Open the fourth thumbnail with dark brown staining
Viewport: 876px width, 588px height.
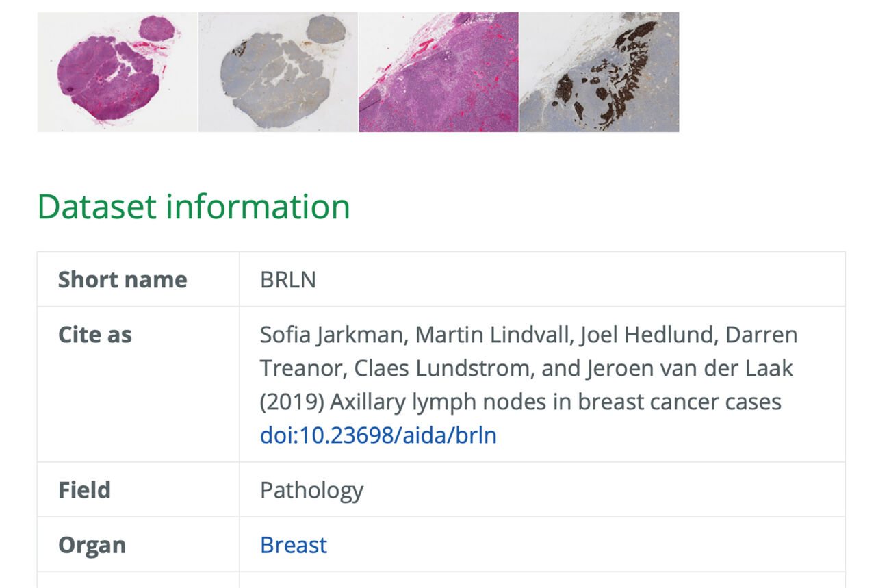(600, 72)
